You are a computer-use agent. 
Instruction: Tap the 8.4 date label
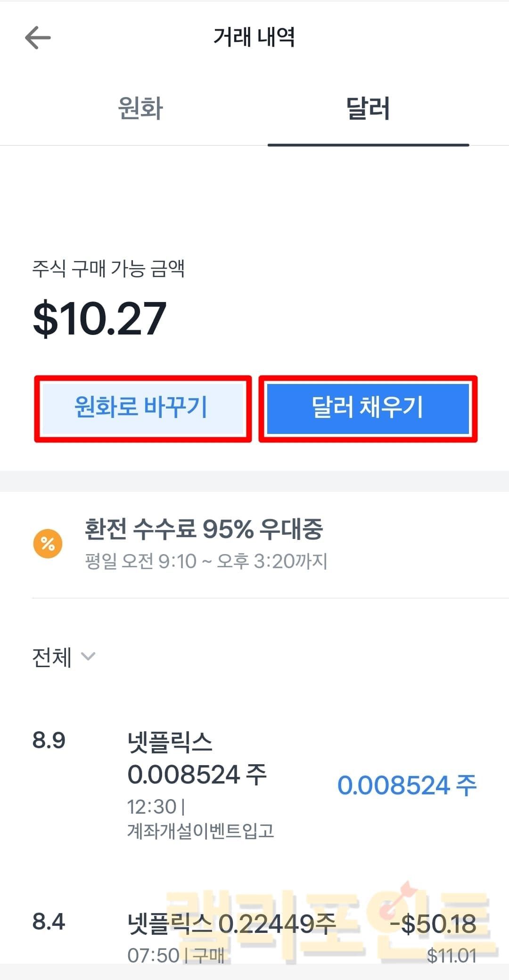point(49,922)
